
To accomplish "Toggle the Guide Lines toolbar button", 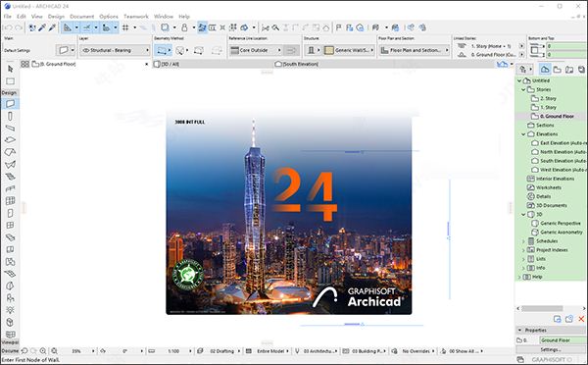I will click(x=67, y=27).
